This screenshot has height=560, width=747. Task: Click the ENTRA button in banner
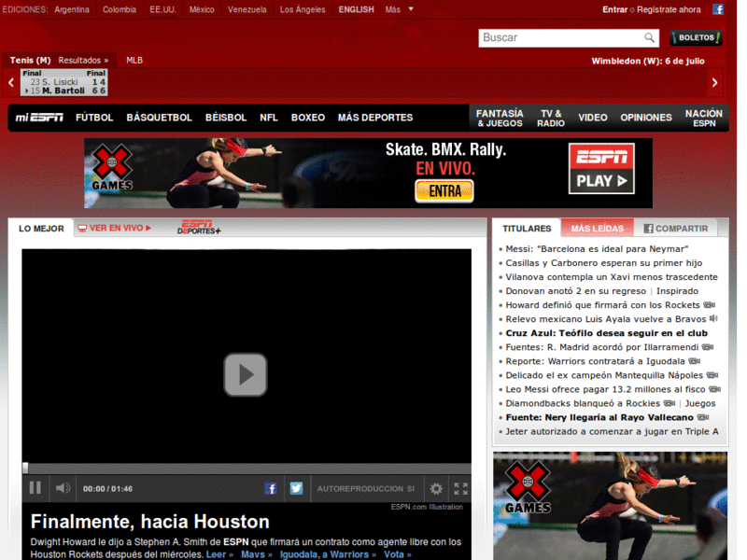click(x=444, y=191)
